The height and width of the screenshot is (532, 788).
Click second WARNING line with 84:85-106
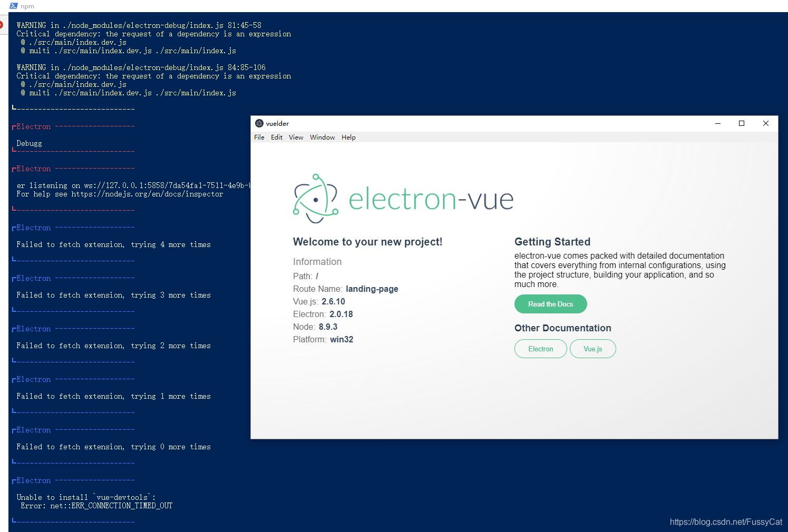141,67
